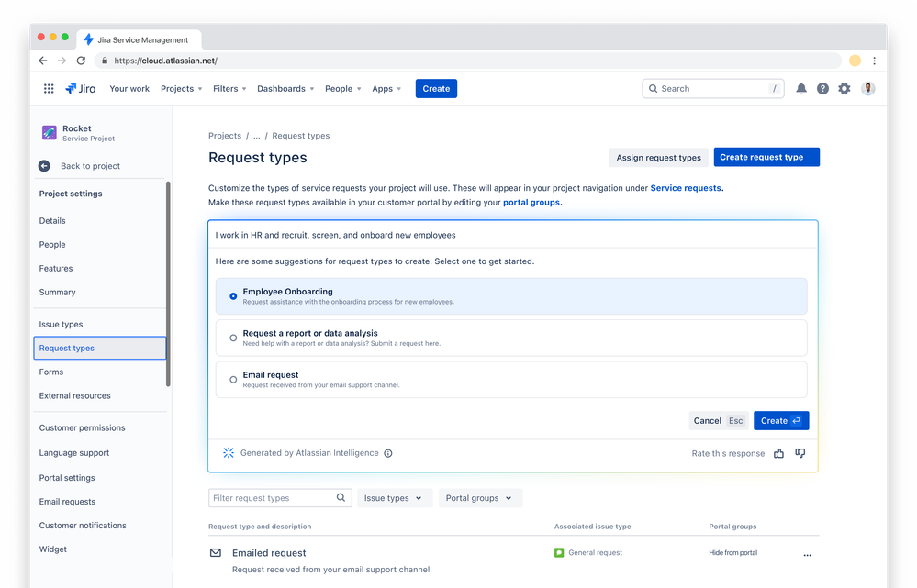Click the site lock icon in address bar
This screenshot has height=588, width=917.
click(x=105, y=61)
